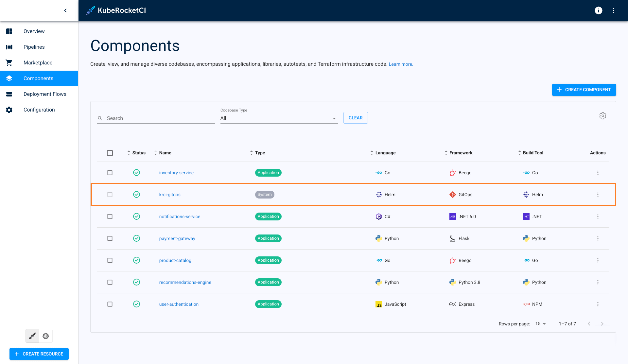The width and height of the screenshot is (628, 364).
Task: Open the actions menu for krci-gitops row
Action: click(598, 194)
